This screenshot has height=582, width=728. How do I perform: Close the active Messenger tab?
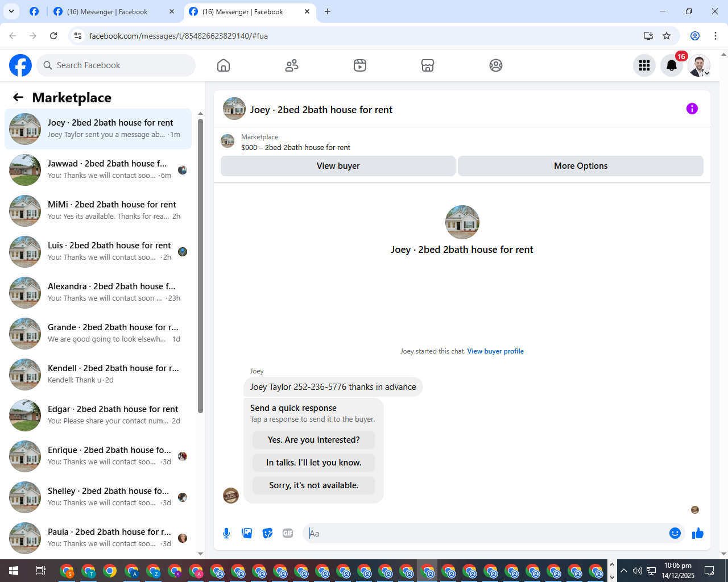(307, 11)
